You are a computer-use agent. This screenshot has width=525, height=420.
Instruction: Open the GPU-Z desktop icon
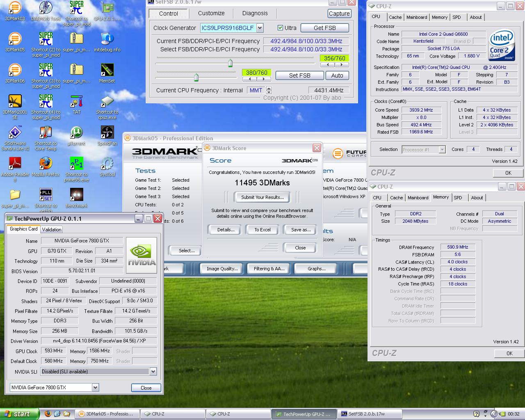tap(107, 11)
